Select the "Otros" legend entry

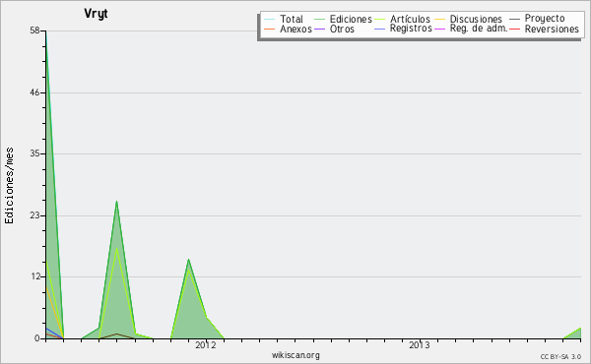(x=342, y=29)
